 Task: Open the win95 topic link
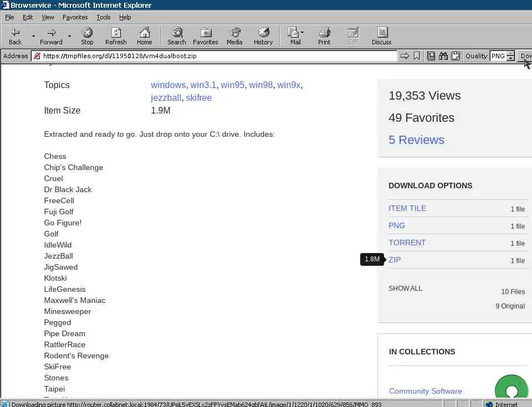(x=232, y=85)
